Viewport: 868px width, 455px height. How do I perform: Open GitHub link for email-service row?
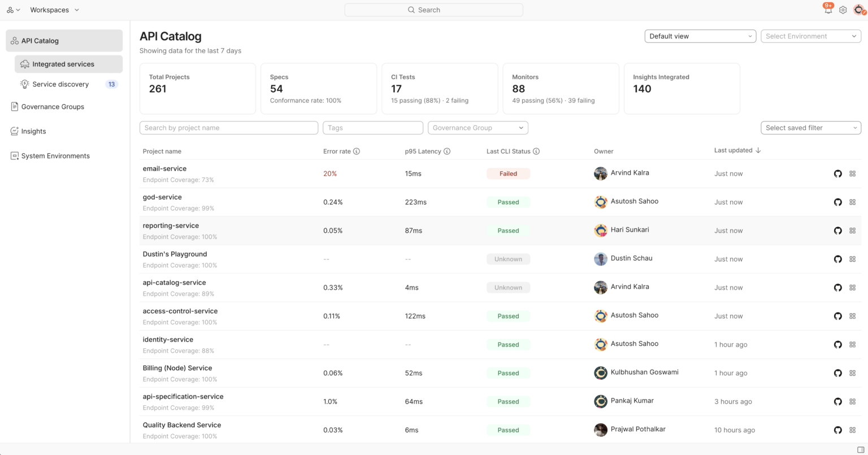(x=837, y=174)
